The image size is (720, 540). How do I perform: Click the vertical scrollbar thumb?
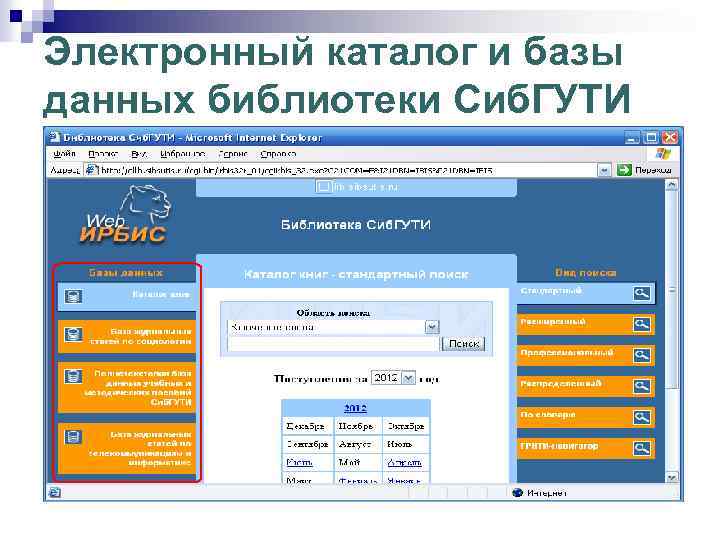(671, 290)
